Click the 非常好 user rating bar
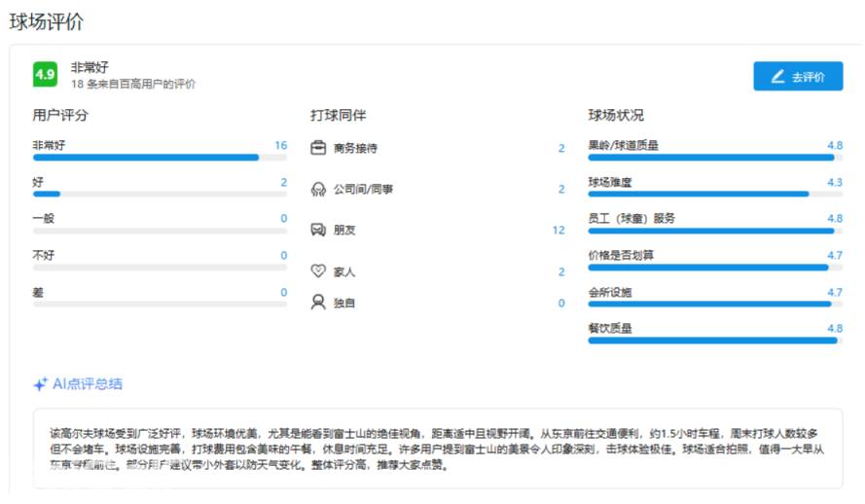This screenshot has height=504, width=865. (160, 158)
